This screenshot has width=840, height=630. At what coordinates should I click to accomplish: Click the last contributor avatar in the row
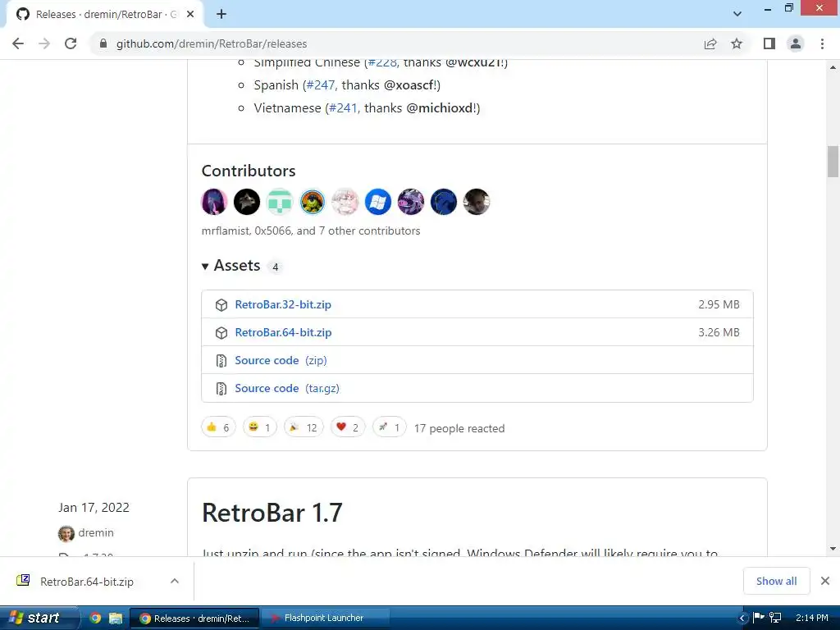coord(477,202)
